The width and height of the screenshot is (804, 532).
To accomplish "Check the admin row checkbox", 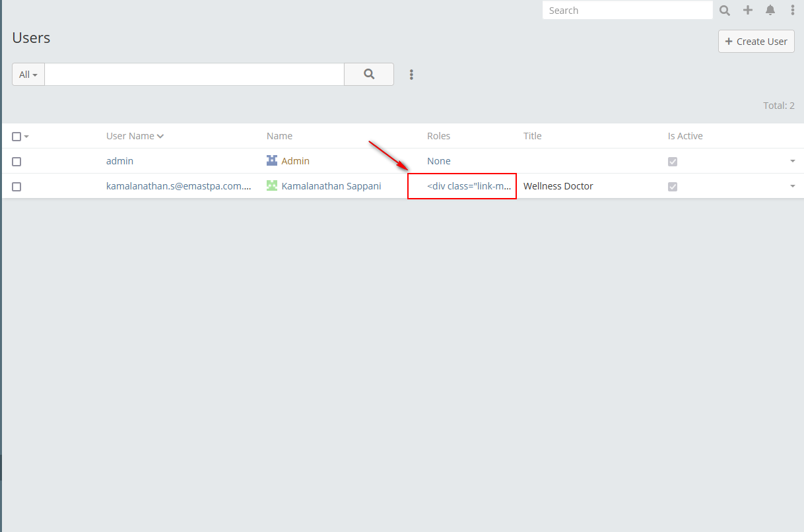I will (x=17, y=162).
